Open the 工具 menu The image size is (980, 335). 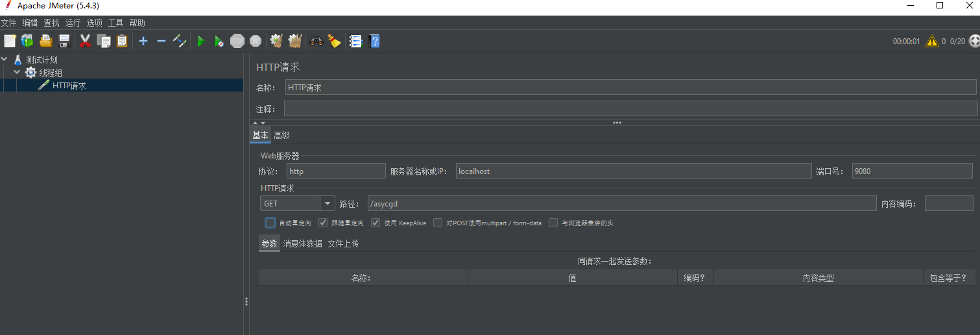[115, 23]
